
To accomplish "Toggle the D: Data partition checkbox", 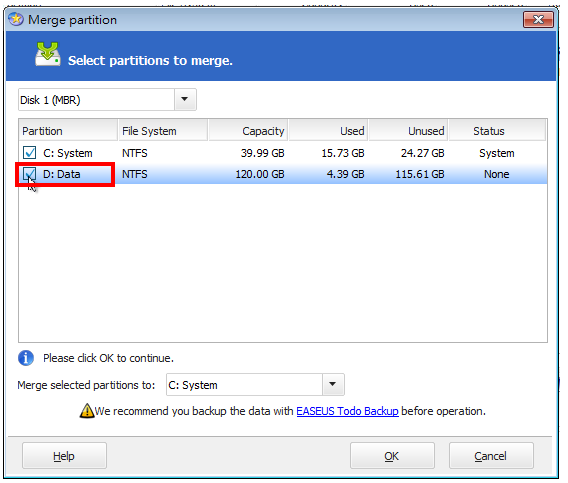I will point(29,174).
